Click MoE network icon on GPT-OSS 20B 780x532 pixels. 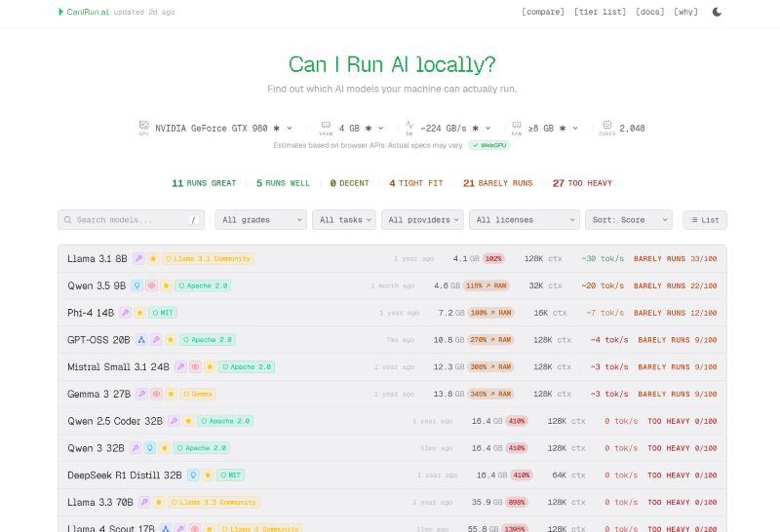pos(141,340)
